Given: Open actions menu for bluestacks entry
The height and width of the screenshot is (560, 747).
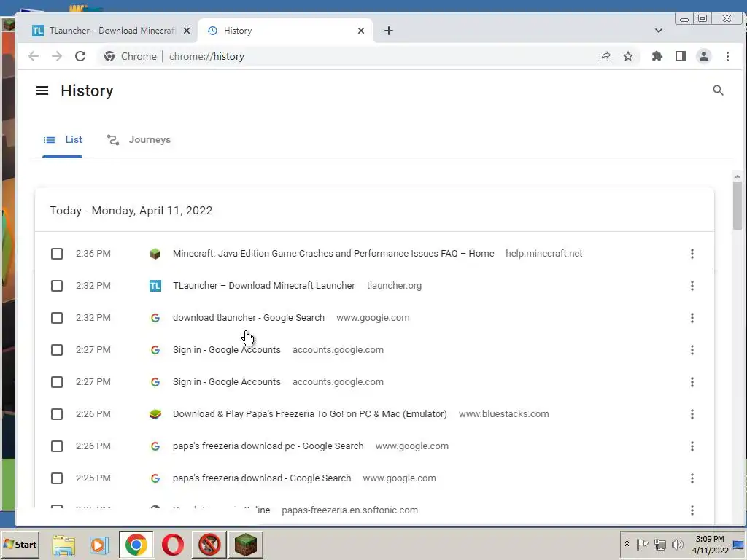Looking at the screenshot, I should (x=692, y=414).
